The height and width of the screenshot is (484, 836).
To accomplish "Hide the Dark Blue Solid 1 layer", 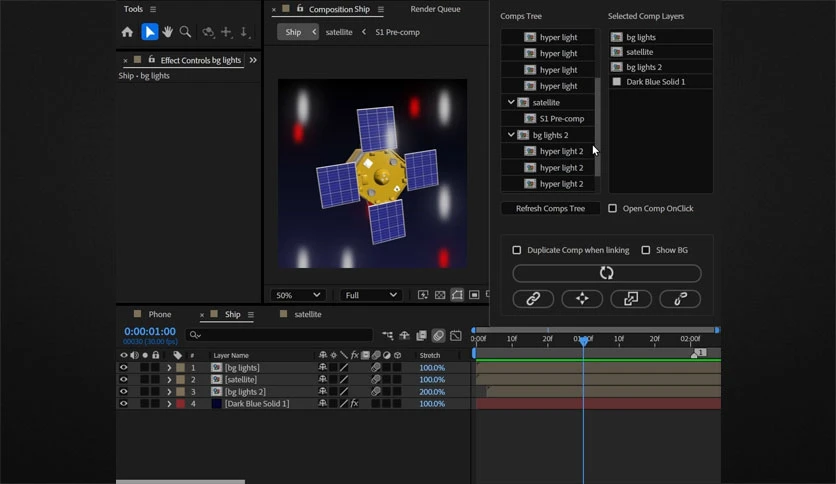I will click(x=124, y=404).
